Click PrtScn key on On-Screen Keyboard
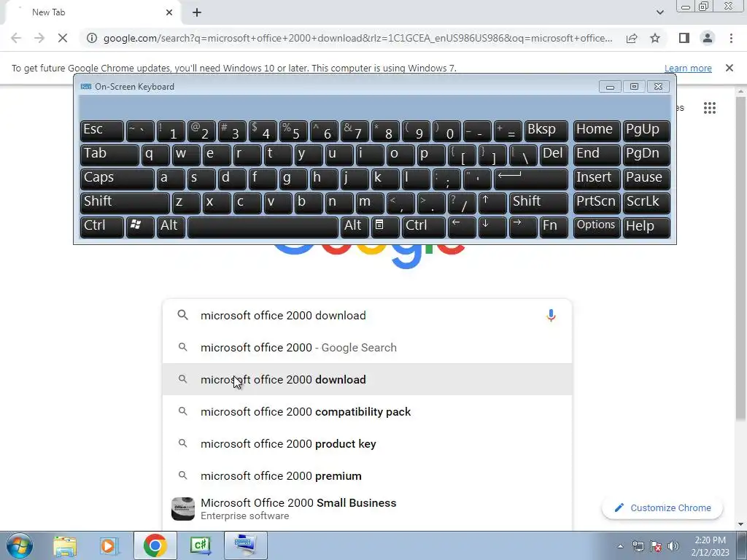 (597, 203)
